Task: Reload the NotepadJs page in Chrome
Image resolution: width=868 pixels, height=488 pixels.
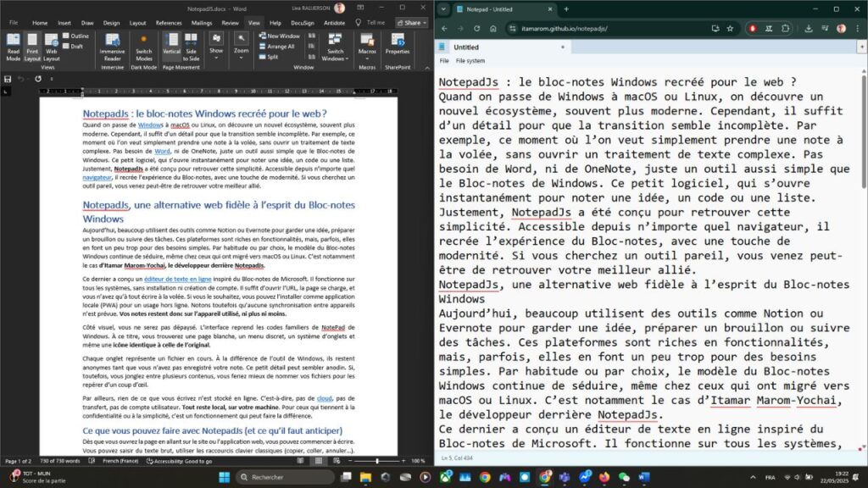Action: 476,29
